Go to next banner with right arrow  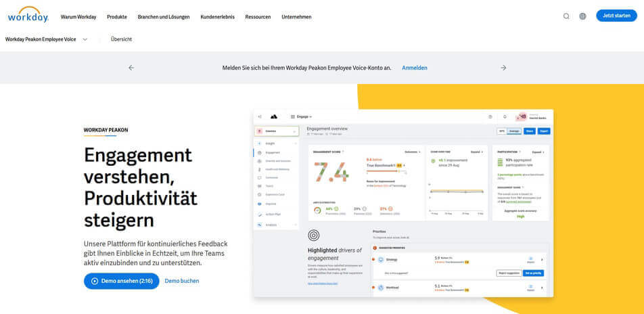pyautogui.click(x=503, y=68)
